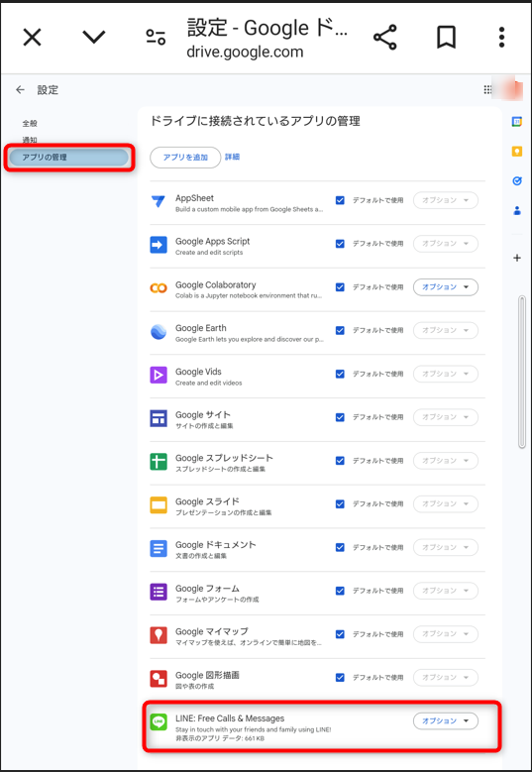Toggle default use for Google マイマップ
Viewport: 532px width, 772px height.
(x=340, y=634)
